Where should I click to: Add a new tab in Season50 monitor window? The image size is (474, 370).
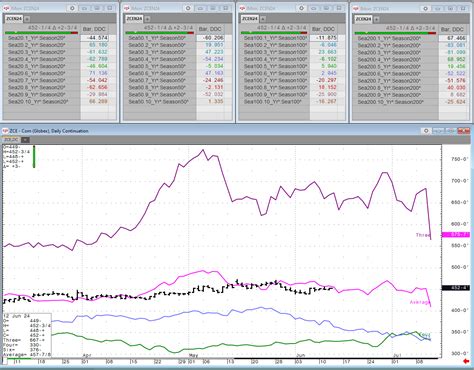click(147, 19)
